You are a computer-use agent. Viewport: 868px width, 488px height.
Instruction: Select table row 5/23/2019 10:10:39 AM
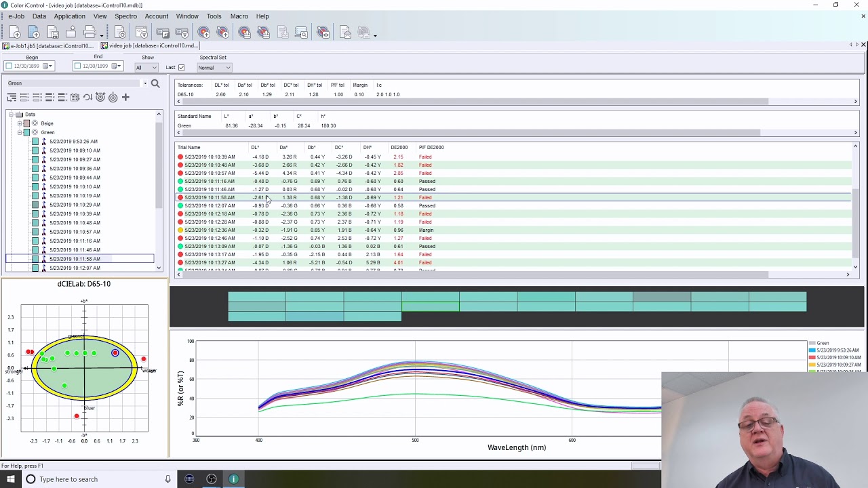pyautogui.click(x=513, y=157)
